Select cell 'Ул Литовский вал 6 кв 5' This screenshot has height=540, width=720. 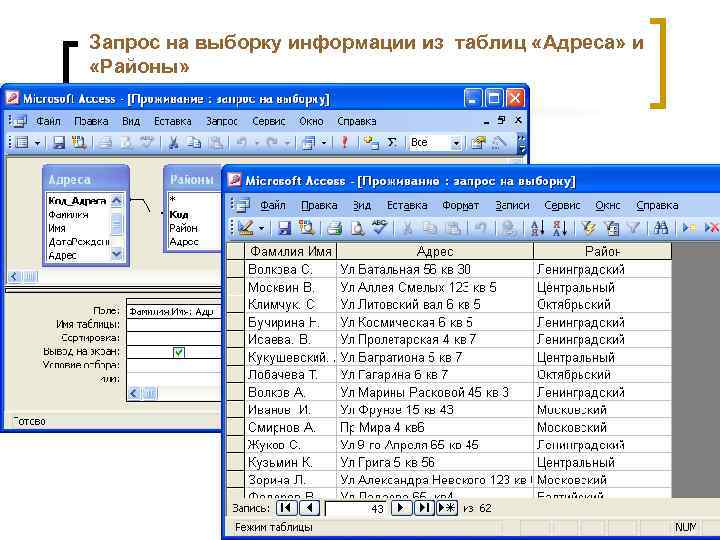[x=435, y=305]
